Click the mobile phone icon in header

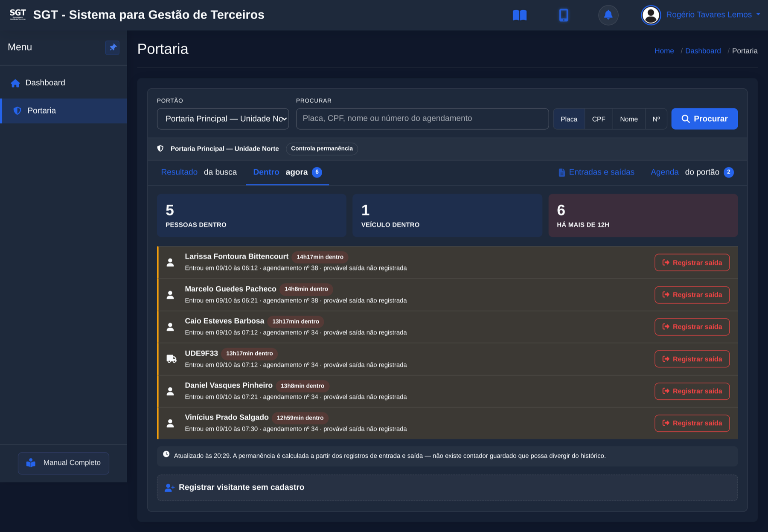coord(564,15)
